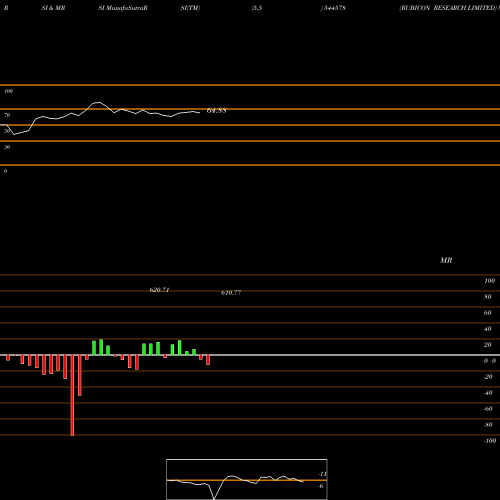Click the '80' label on MR axis
The width and height of the screenshot is (500, 500).
(x=488, y=297)
